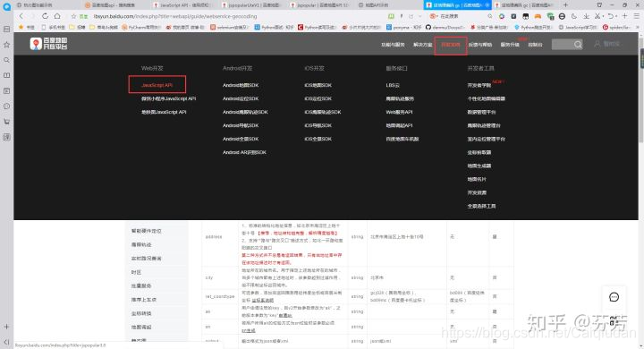Open the 控制台 navigation item

pos(535,45)
